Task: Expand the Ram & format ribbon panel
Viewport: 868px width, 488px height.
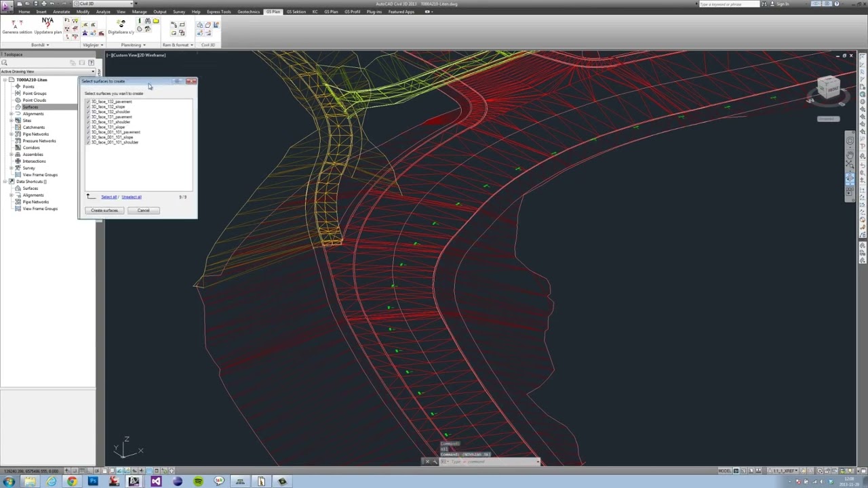Action: pyautogui.click(x=178, y=45)
